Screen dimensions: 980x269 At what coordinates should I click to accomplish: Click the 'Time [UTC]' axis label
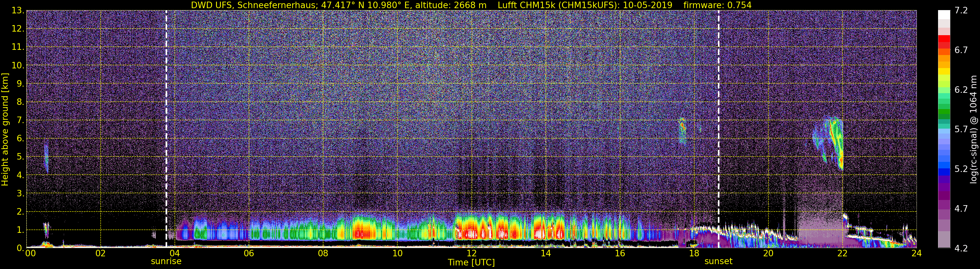pyautogui.click(x=471, y=262)
